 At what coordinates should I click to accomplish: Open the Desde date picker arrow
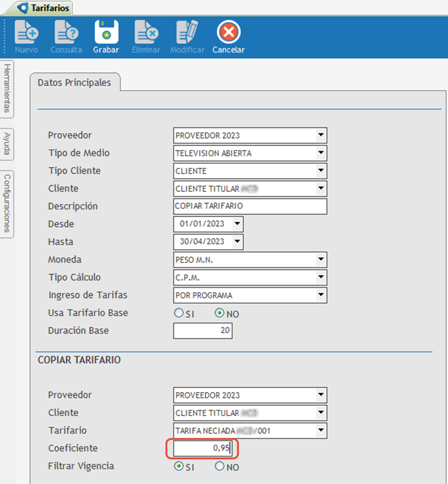click(x=237, y=224)
